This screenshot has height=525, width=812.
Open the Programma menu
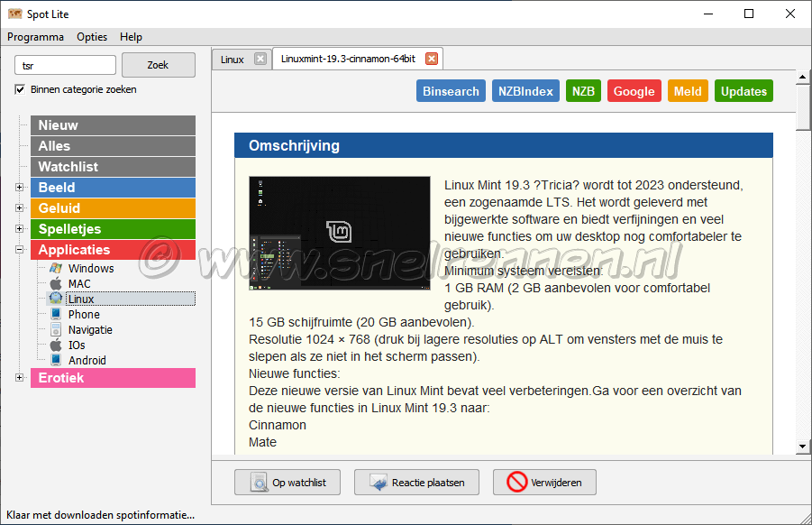(35, 37)
